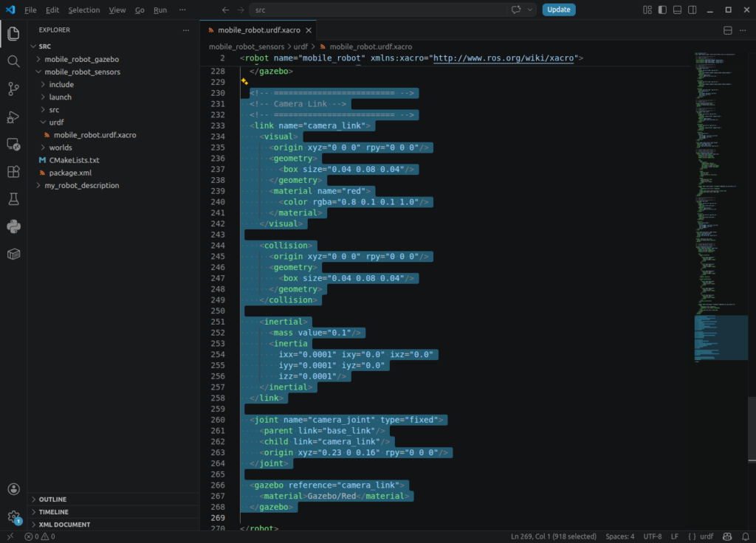Open the Testing flask icon
The height and width of the screenshot is (543, 756).
[13, 199]
